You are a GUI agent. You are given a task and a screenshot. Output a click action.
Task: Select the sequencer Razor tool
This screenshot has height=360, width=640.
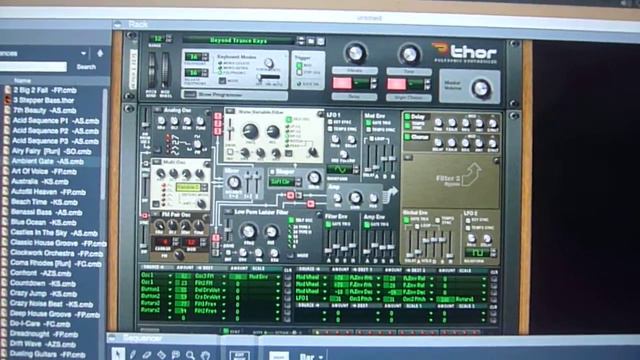pyautogui.click(x=161, y=354)
